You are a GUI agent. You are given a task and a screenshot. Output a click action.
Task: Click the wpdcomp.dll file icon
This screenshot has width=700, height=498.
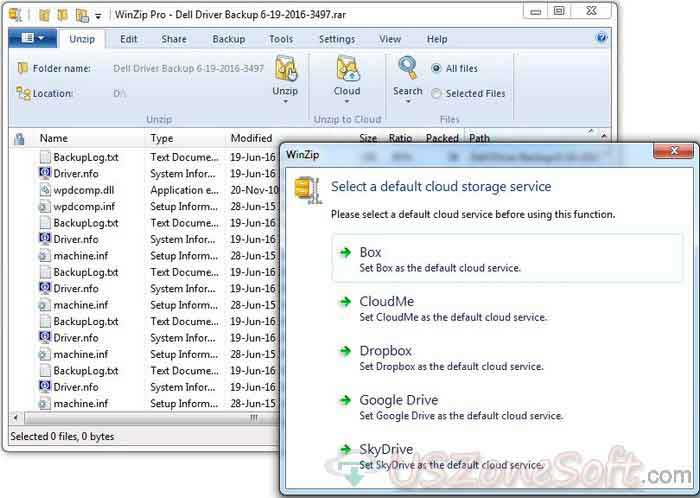[x=45, y=190]
